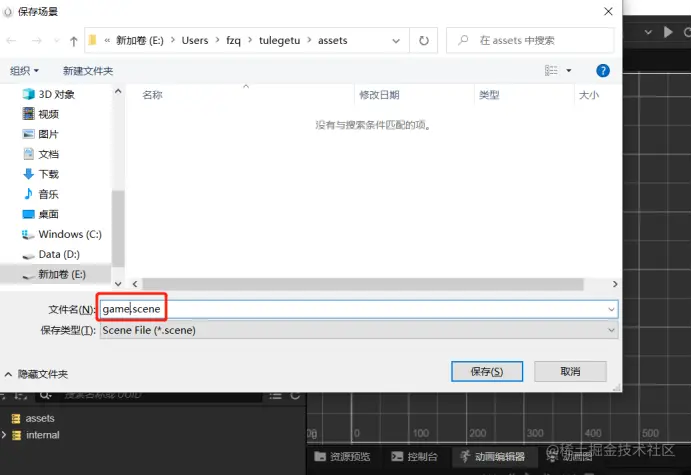Viewport: 692px width, 475px height.
Task: Click the Users breadcrumb in the path
Action: point(195,41)
